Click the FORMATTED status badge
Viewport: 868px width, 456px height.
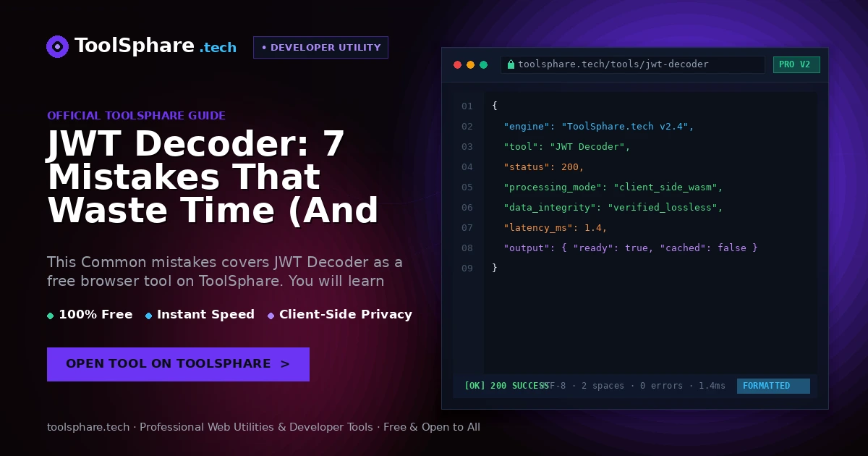click(x=773, y=386)
